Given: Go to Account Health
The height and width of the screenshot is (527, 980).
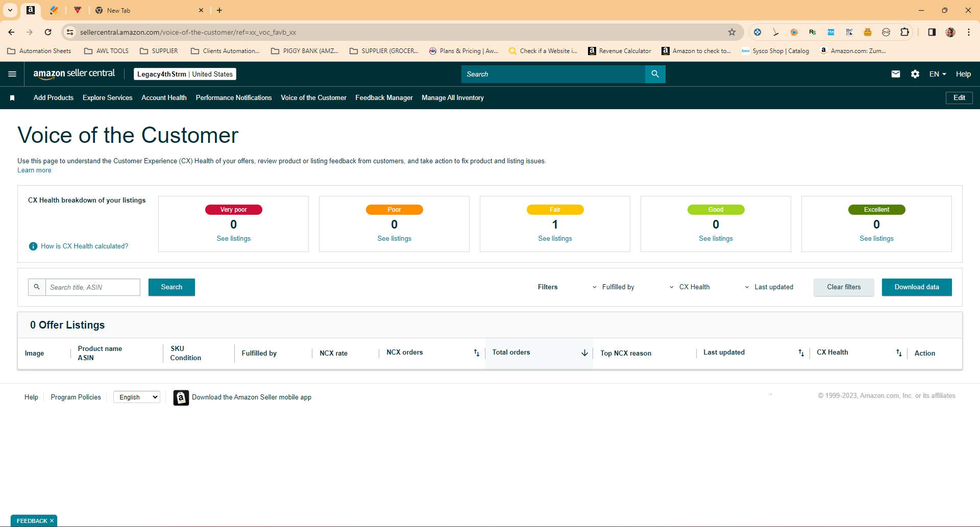Looking at the screenshot, I should tap(164, 98).
